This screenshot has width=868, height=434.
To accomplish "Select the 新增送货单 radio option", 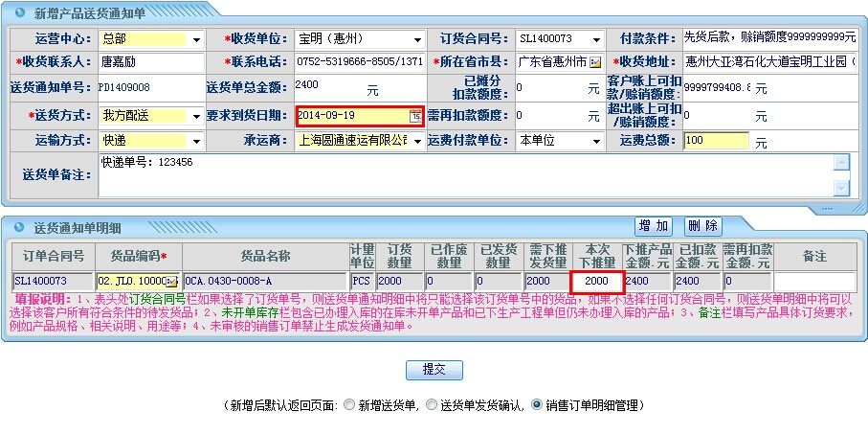I will (348, 405).
